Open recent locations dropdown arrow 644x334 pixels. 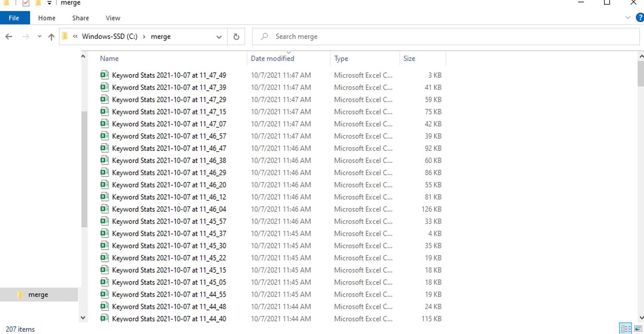39,37
